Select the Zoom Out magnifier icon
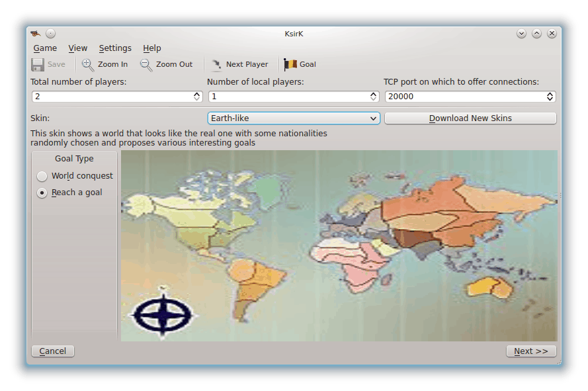This screenshot has height=391, width=588. [143, 64]
